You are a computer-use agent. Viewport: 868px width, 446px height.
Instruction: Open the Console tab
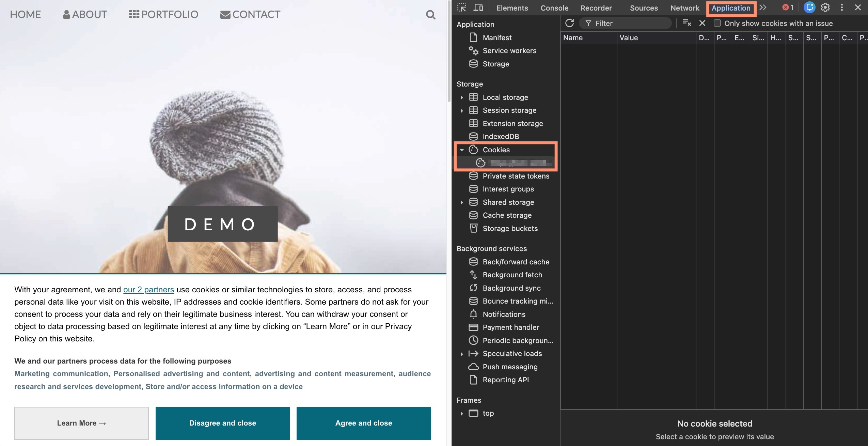554,8
